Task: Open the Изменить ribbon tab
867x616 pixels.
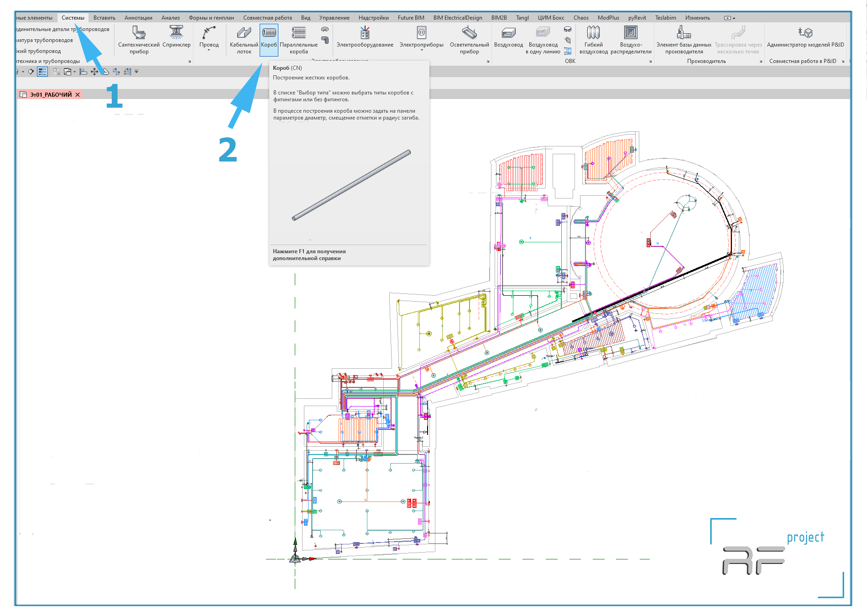Action: 698,18
